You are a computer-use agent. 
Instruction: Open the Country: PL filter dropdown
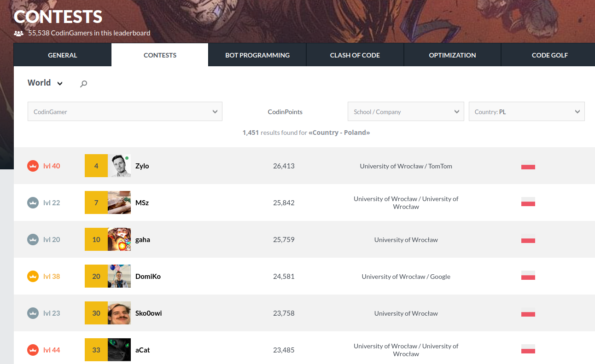point(526,112)
